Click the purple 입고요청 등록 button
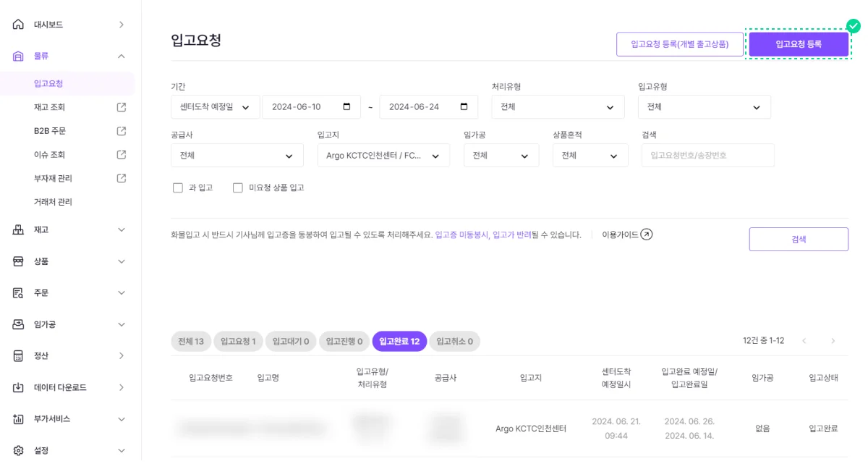 [x=798, y=44]
